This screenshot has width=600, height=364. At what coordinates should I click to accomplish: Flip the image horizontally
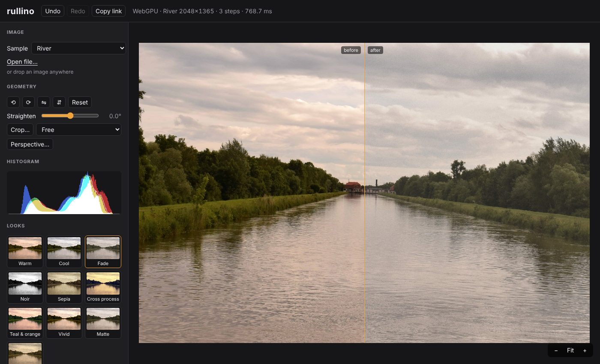(44, 102)
